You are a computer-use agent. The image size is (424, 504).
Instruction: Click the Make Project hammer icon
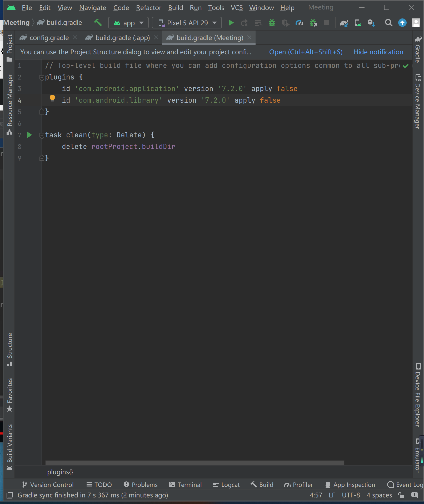(x=98, y=23)
